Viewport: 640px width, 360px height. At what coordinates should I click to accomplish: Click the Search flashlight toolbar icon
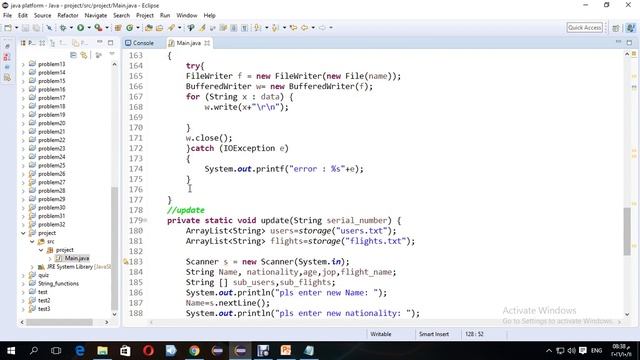click(171, 28)
